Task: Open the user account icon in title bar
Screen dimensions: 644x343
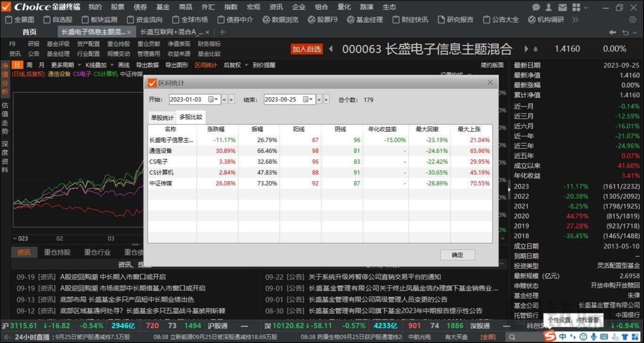Action: [x=549, y=7]
